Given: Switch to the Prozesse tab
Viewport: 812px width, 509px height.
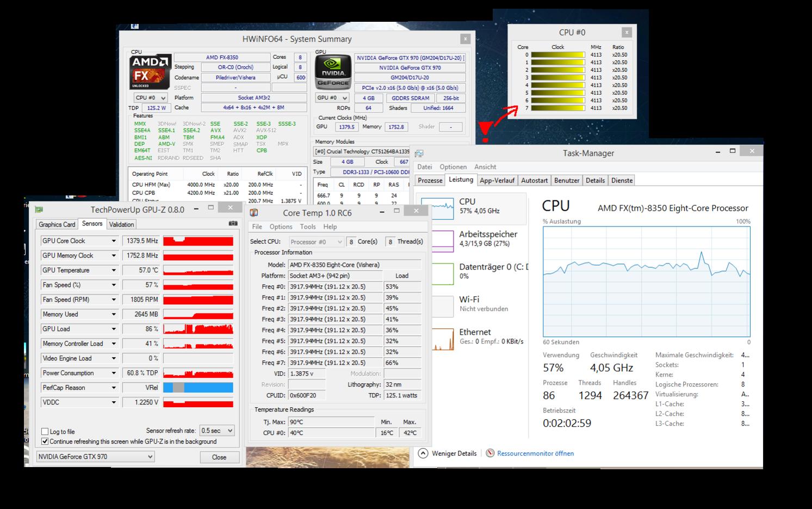Looking at the screenshot, I should (430, 181).
